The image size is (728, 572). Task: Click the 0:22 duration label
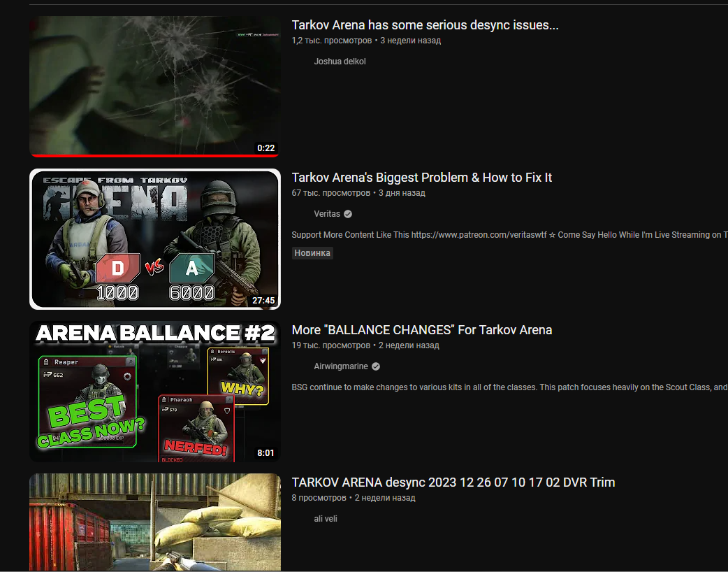click(266, 148)
